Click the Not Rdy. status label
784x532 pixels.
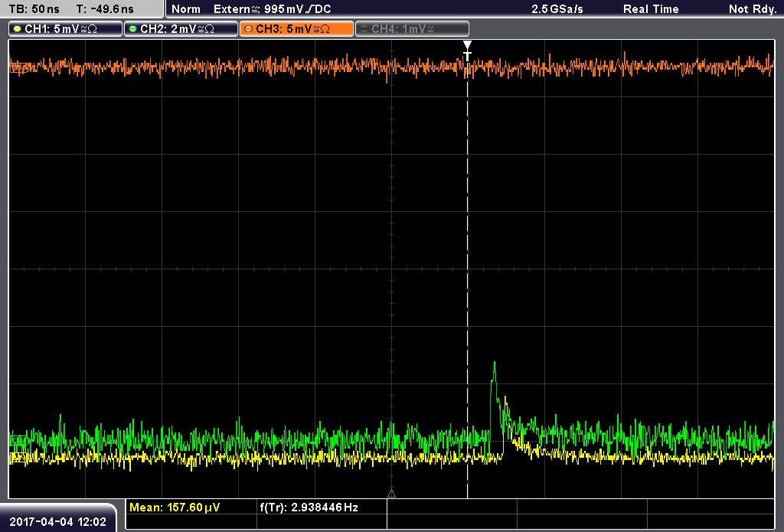752,9
